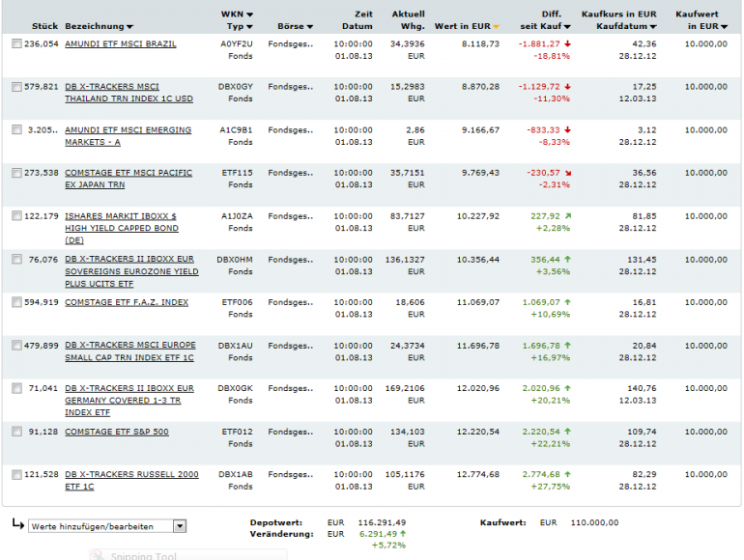Click the Werte hinzufügen/bearbeiten dropdown arrow button

coord(180,526)
